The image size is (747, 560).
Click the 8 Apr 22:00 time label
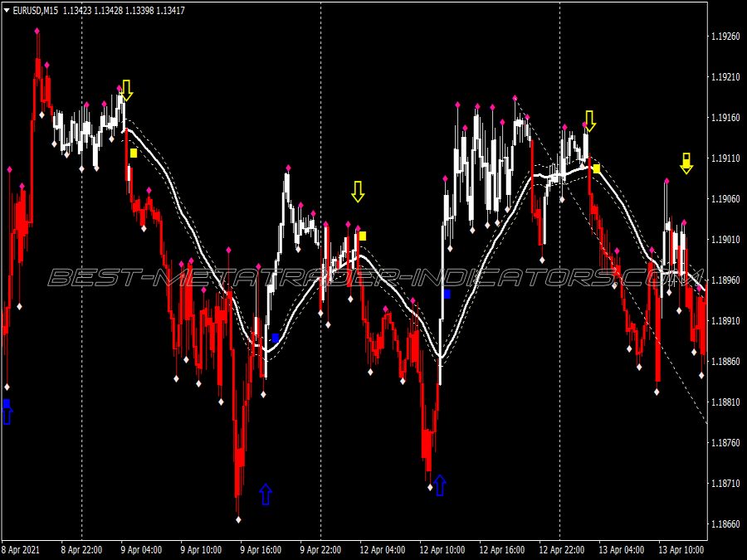tap(81, 550)
